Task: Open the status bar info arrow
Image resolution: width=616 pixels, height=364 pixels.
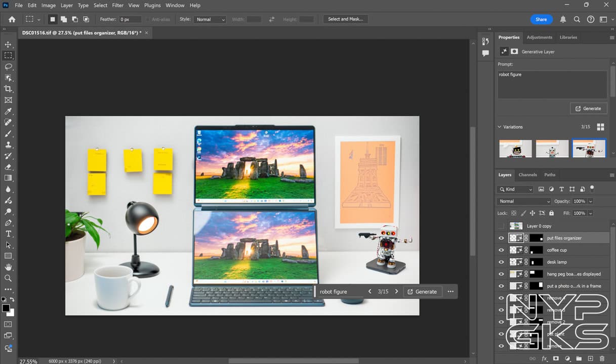Action: 113,361
